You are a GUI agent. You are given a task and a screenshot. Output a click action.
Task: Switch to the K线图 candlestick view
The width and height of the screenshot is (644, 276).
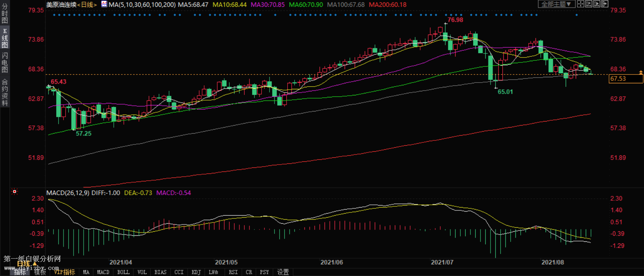[5, 38]
